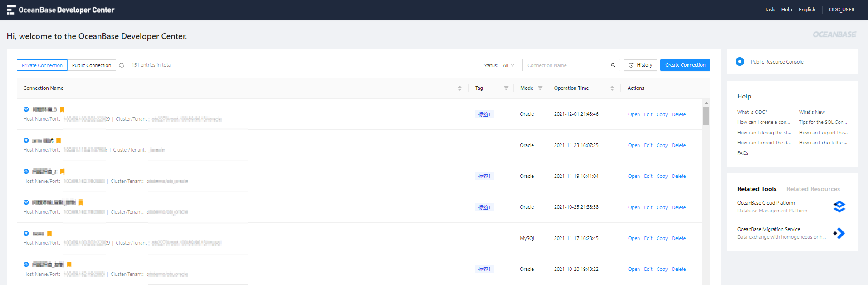
Task: Open How can I check the ... help link
Action: [823, 143]
